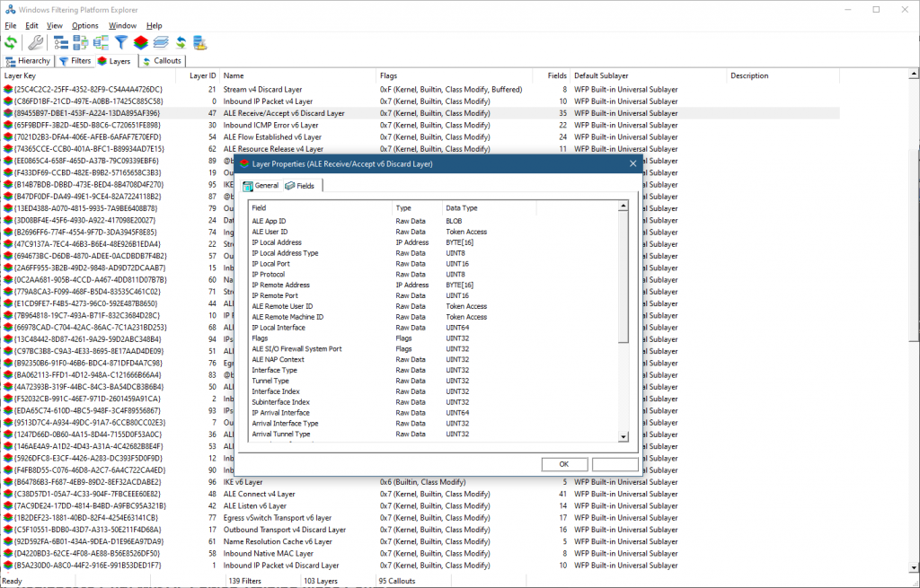920x588 pixels.
Task: Sort the list by Layer ID column header
Action: pos(202,76)
